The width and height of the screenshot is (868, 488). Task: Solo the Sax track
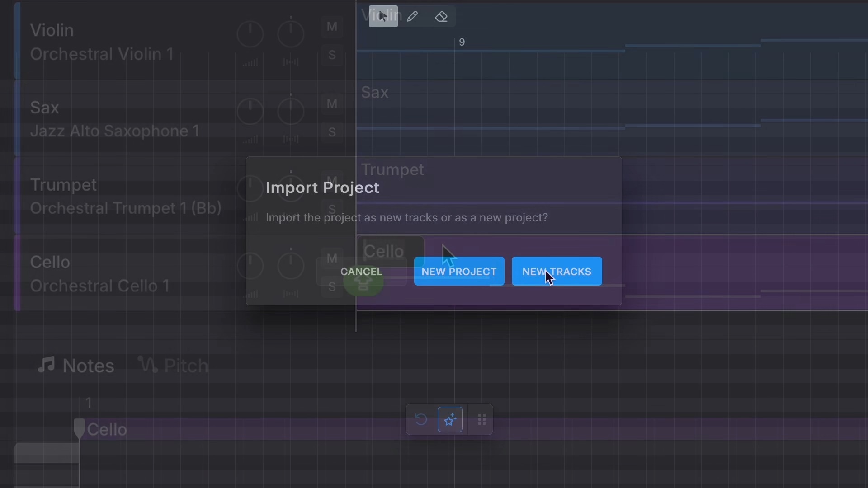[x=332, y=132]
